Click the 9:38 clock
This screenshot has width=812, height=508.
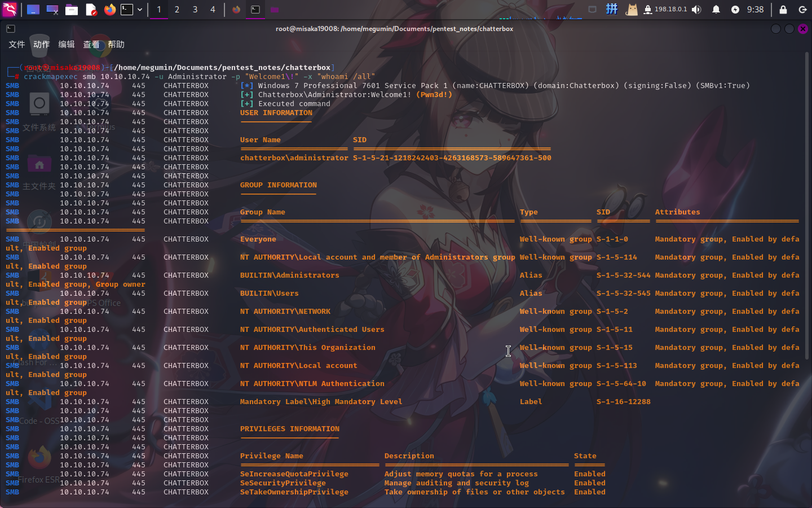755,10
